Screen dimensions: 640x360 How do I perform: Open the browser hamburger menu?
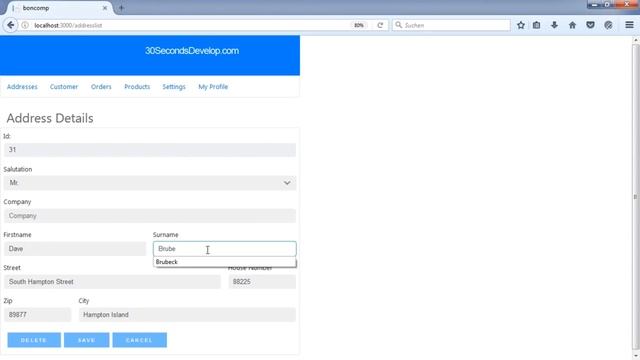pyautogui.click(x=629, y=25)
